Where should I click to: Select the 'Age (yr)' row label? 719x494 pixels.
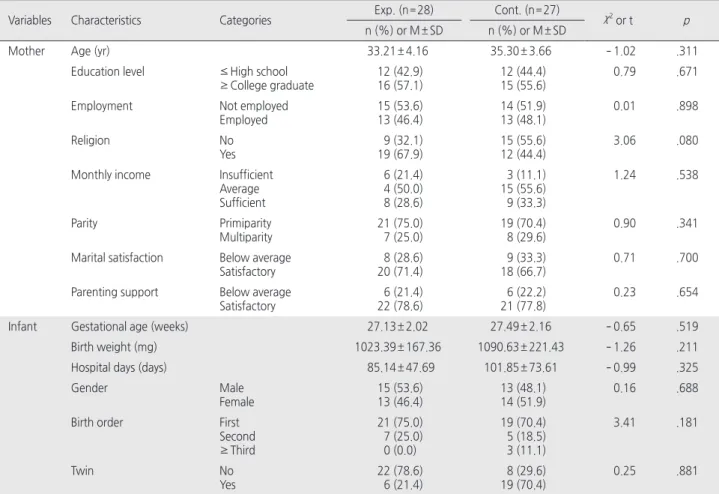point(90,51)
